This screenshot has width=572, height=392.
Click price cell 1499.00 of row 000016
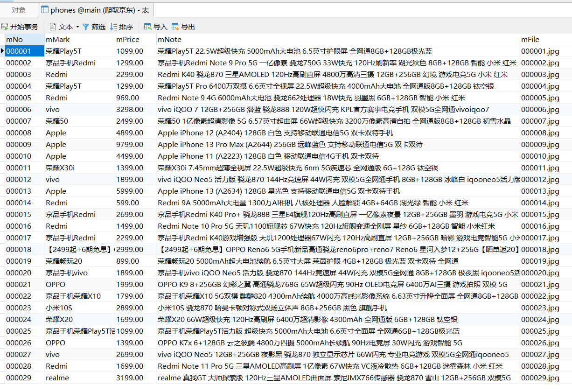[136, 226]
